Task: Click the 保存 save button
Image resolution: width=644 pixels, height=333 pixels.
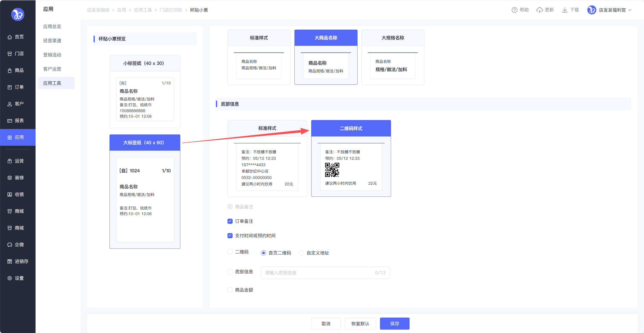Action: [394, 323]
